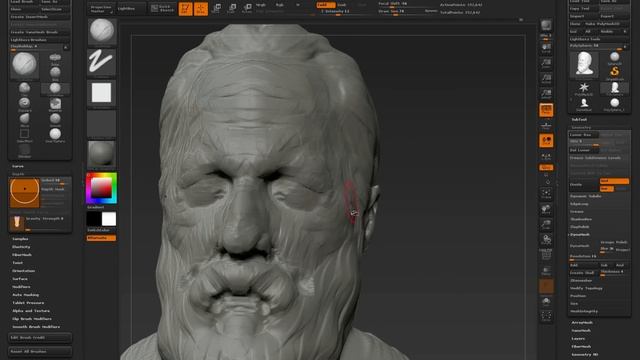Click Edit Brush Credit
The width and height of the screenshot is (640, 360).
click(40, 338)
